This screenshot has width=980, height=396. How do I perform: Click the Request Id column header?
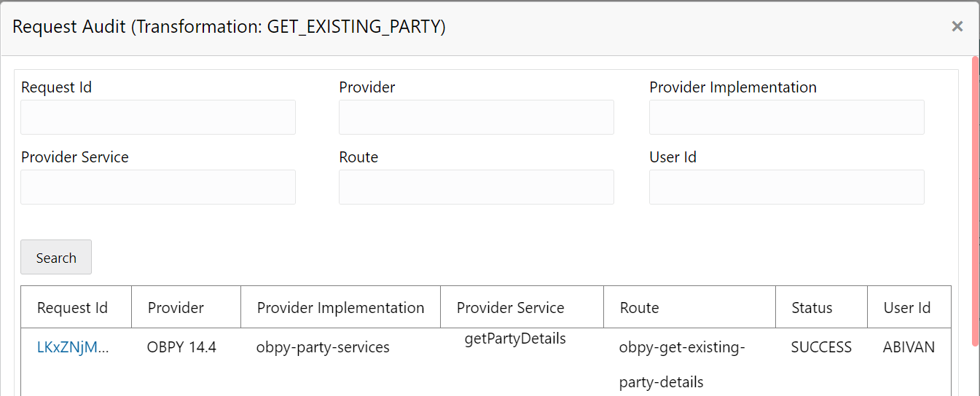(x=72, y=308)
